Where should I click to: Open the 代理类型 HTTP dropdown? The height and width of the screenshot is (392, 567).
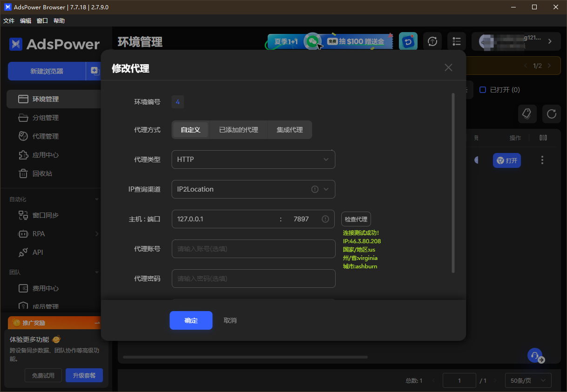click(x=253, y=159)
